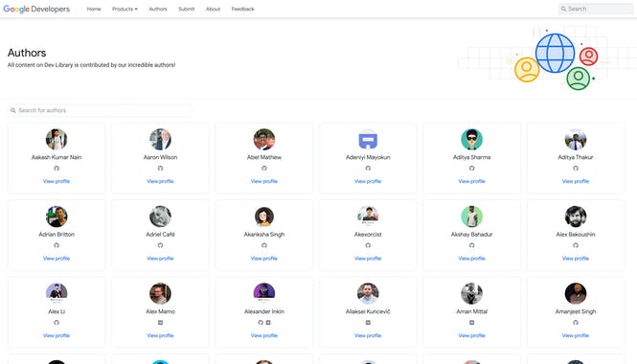Viewport: 637px width, 364px height.
Task: Open Alex Bakoushin's GitHub icon
Action: (576, 245)
